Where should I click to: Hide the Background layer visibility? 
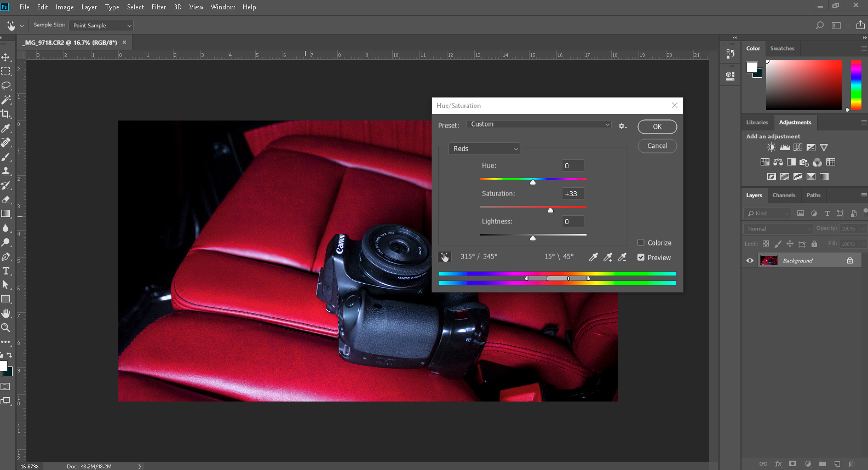point(750,261)
